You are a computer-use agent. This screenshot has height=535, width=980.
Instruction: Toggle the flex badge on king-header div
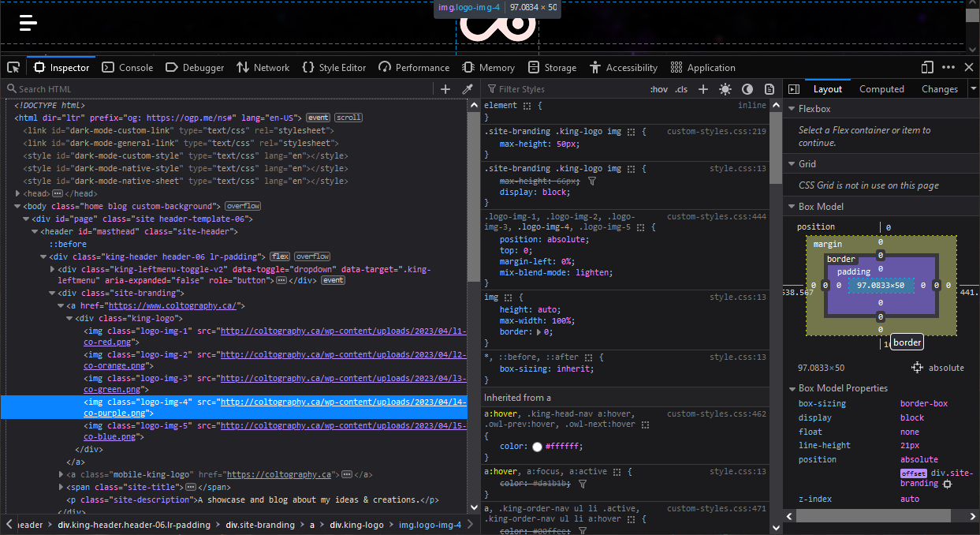pos(280,256)
